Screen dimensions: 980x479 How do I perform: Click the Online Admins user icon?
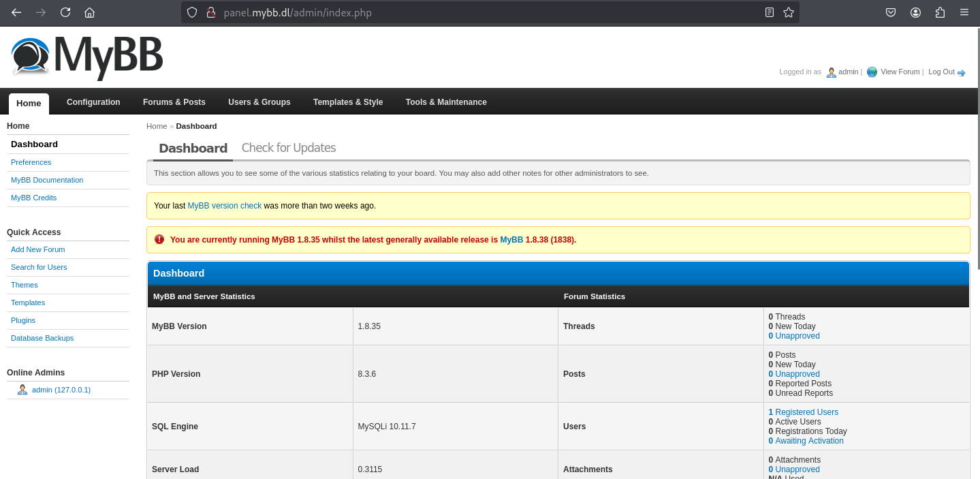point(22,390)
